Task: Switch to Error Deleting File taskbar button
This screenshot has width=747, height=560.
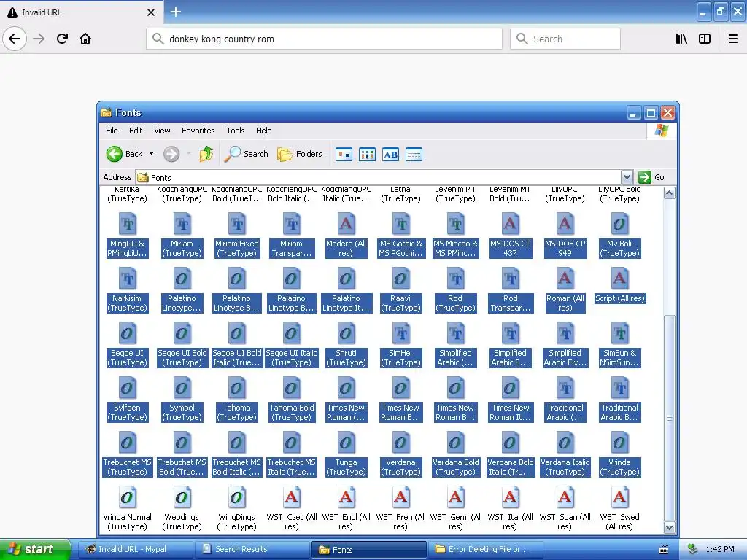Action: (x=485, y=550)
